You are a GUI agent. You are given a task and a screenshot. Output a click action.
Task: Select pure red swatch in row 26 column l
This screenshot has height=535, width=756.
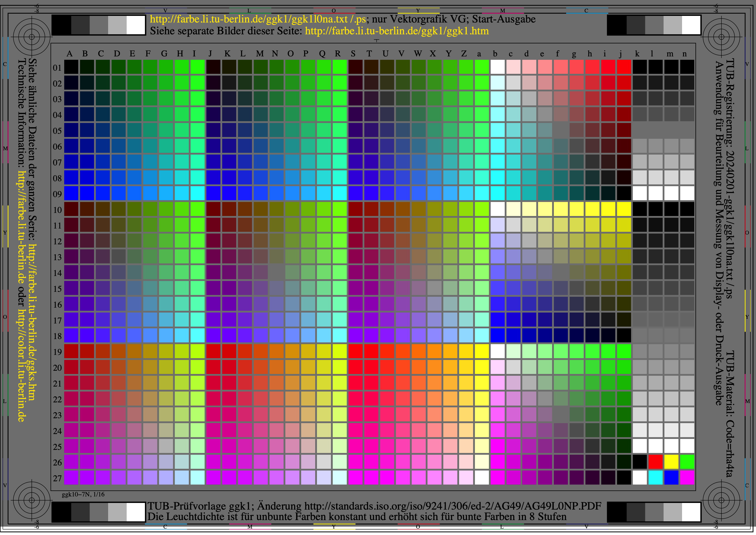click(655, 462)
